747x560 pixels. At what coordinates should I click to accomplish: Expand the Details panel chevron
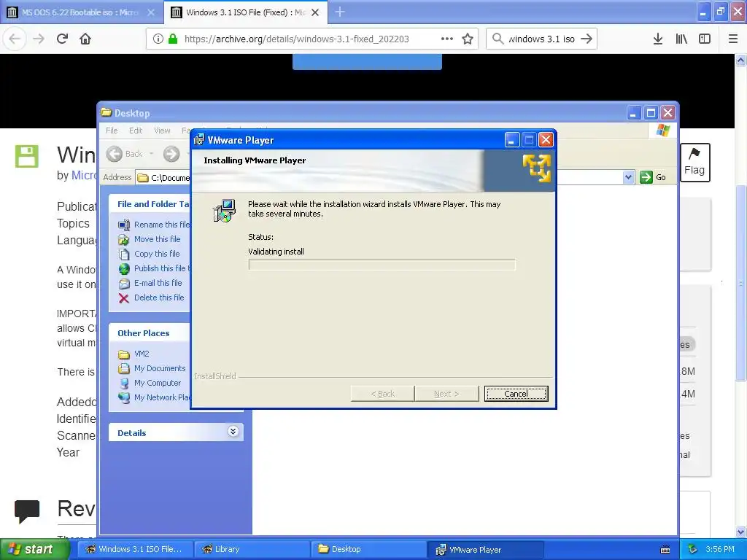[233, 432]
